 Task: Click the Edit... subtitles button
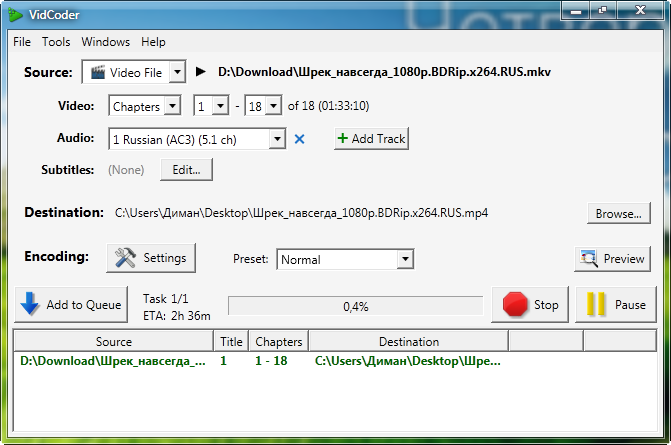[x=186, y=170]
